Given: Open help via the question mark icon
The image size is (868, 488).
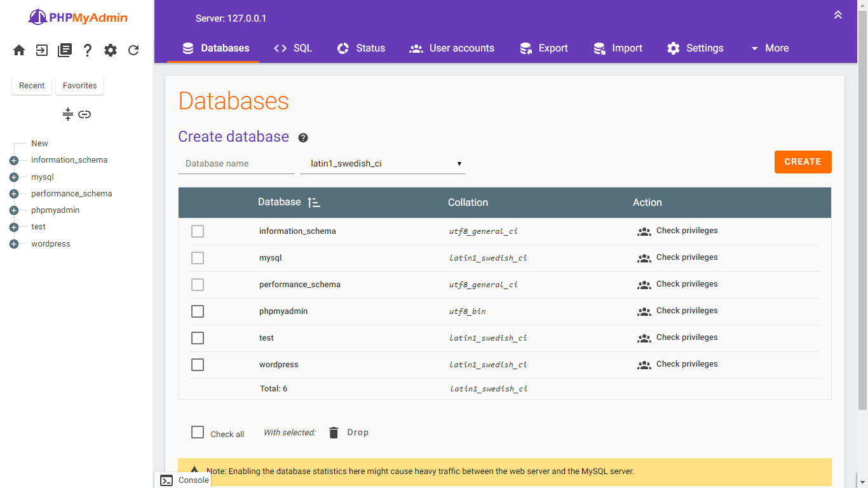Looking at the screenshot, I should pos(88,50).
